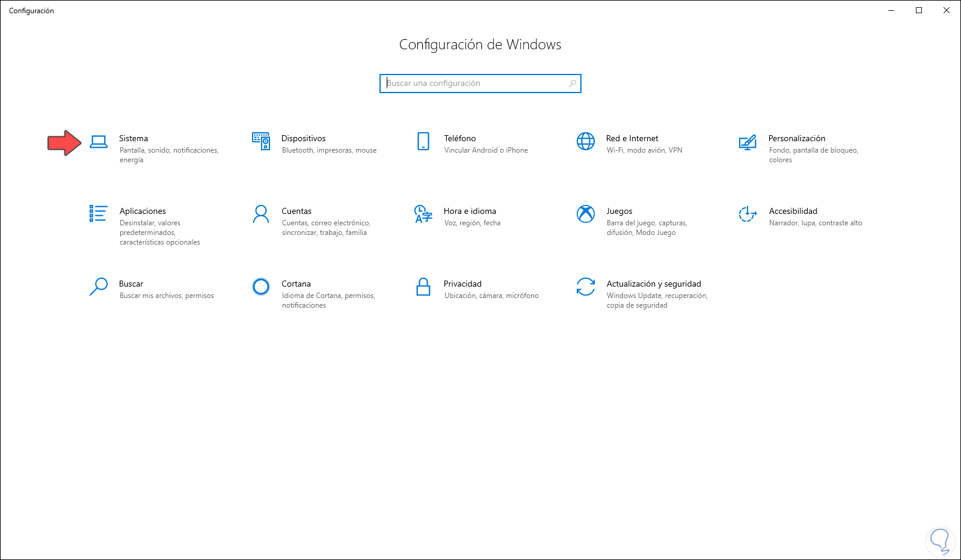Open the Juegos title

pyautogui.click(x=619, y=211)
